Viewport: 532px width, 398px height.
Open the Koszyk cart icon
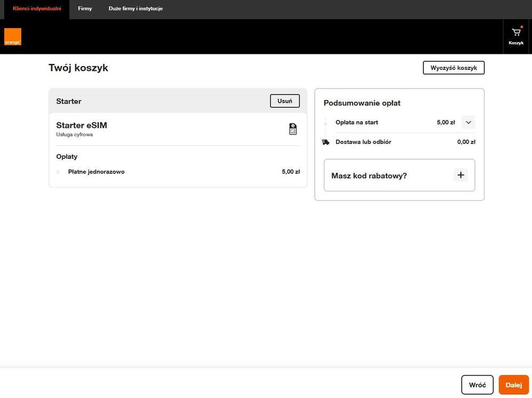(516, 36)
